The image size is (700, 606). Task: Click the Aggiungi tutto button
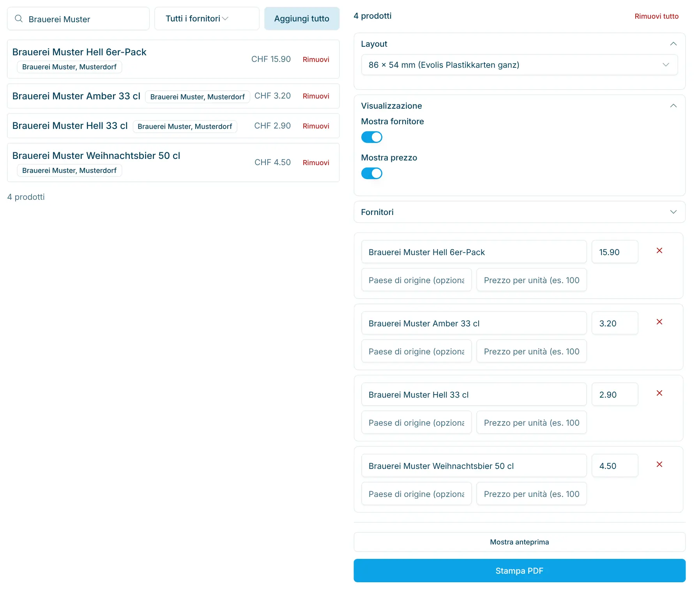click(x=302, y=19)
